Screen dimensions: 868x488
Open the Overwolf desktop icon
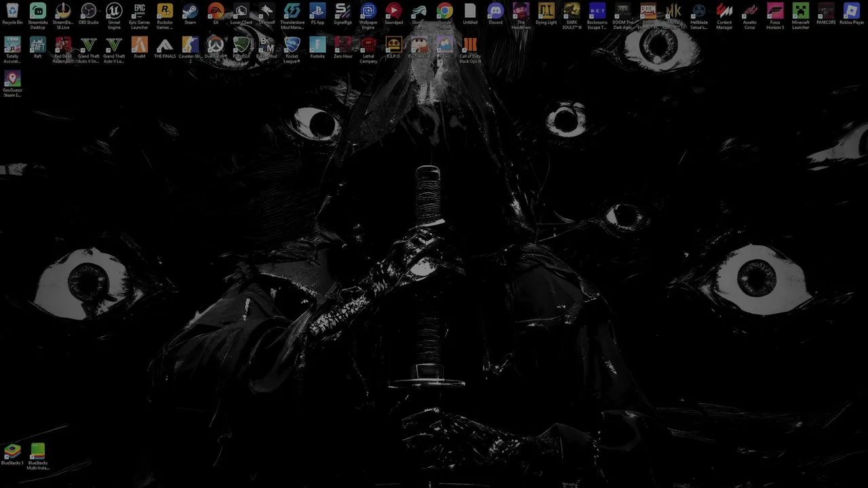(x=267, y=14)
